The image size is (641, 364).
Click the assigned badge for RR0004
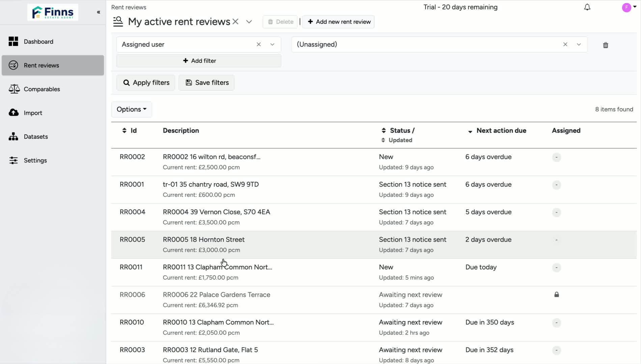tap(557, 212)
